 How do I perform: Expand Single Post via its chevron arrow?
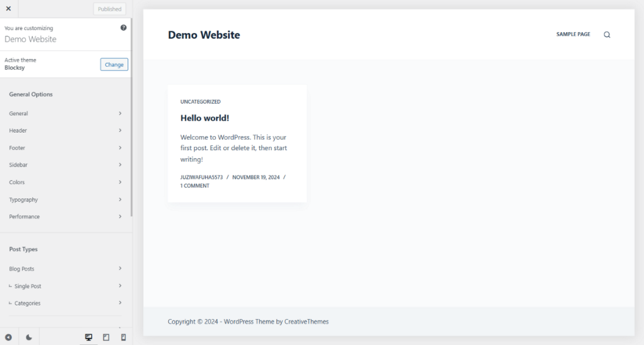click(x=120, y=285)
